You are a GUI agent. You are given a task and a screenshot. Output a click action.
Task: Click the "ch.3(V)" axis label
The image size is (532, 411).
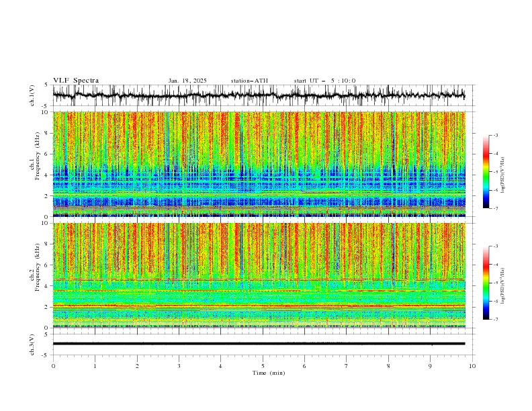click(x=32, y=345)
